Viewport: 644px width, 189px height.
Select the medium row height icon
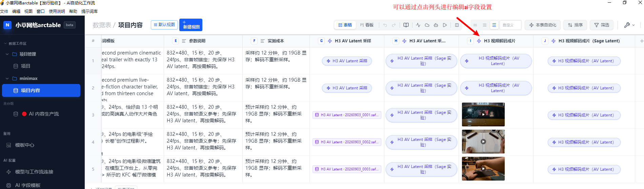(x=485, y=25)
